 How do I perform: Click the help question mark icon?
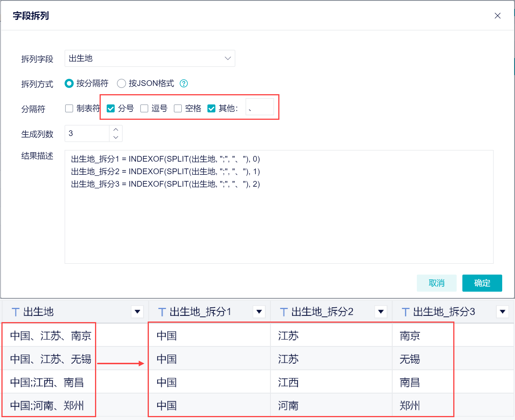tap(184, 83)
